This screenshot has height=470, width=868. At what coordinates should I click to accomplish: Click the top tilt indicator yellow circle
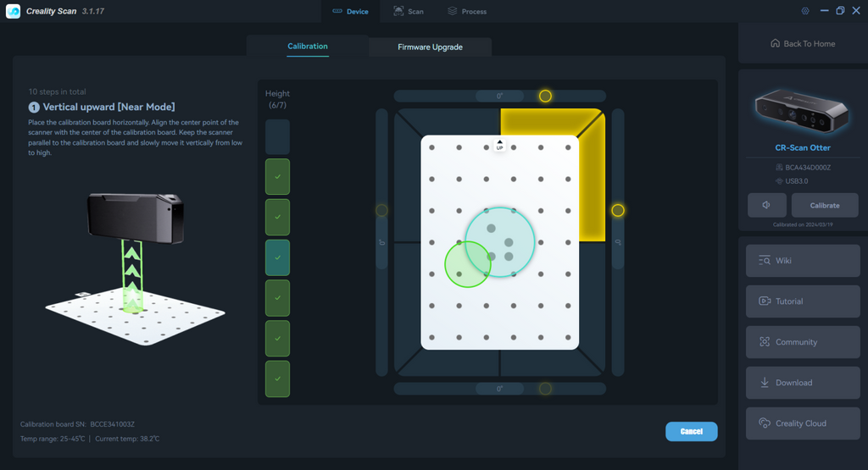(545, 96)
